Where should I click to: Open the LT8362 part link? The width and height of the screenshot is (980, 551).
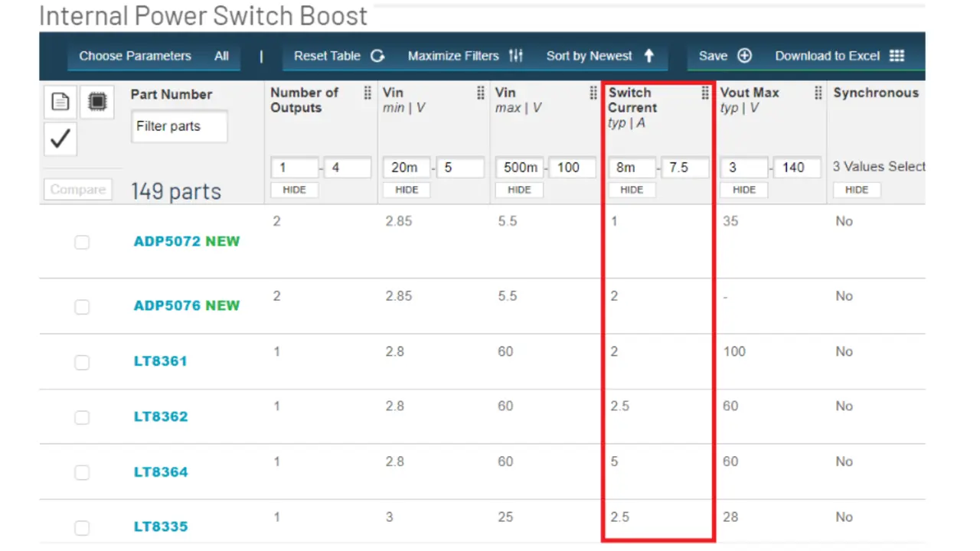click(x=161, y=416)
